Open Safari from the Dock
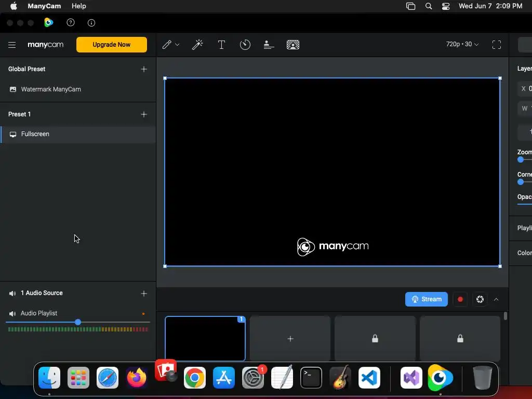532x399 pixels. 108,378
